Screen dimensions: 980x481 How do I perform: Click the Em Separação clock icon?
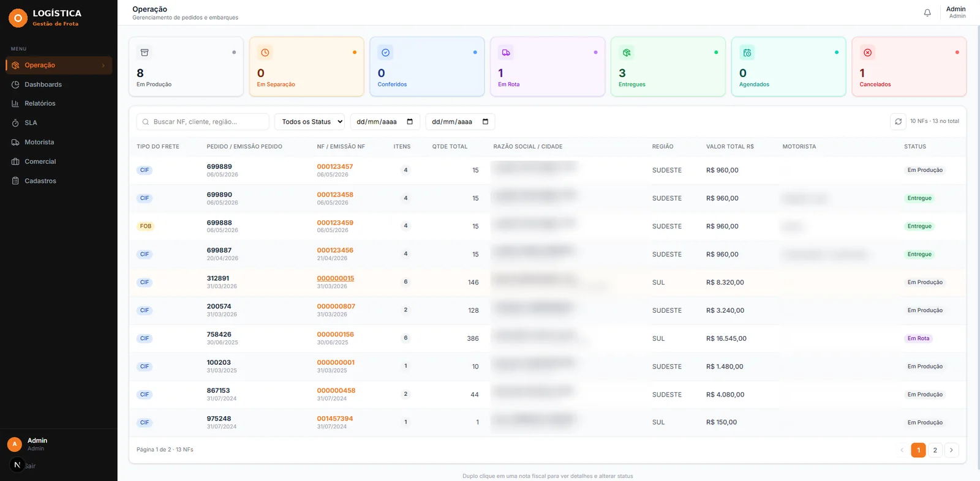coord(265,53)
